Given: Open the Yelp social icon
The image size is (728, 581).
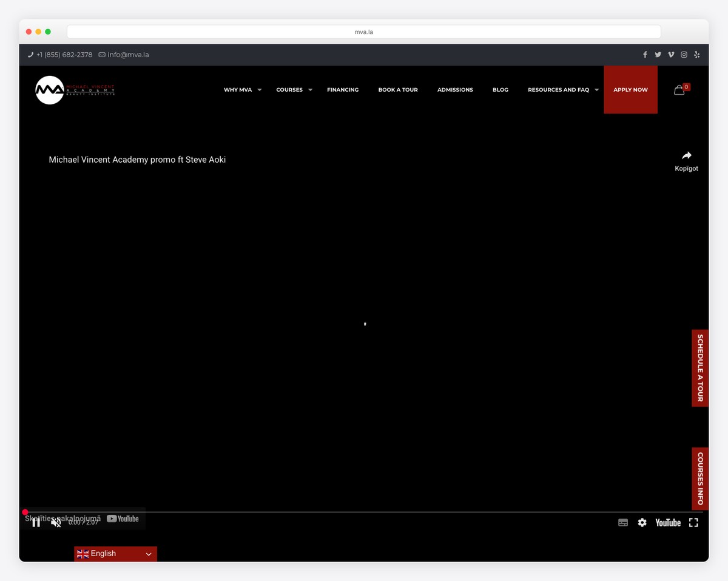Looking at the screenshot, I should pyautogui.click(x=696, y=55).
